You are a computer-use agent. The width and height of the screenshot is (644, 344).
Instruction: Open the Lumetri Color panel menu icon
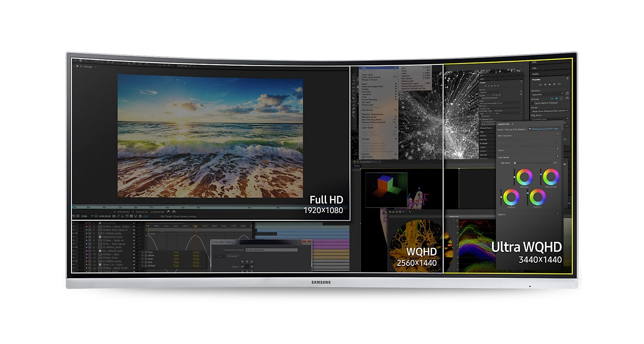[x=513, y=124]
